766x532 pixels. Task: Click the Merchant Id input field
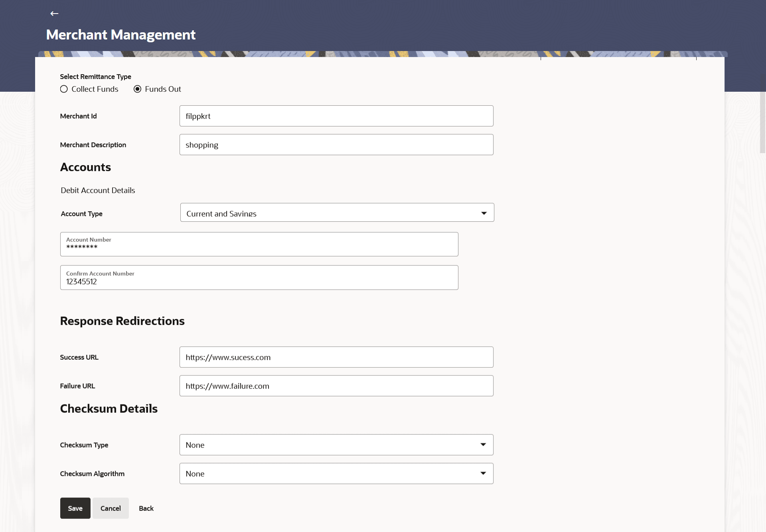336,116
